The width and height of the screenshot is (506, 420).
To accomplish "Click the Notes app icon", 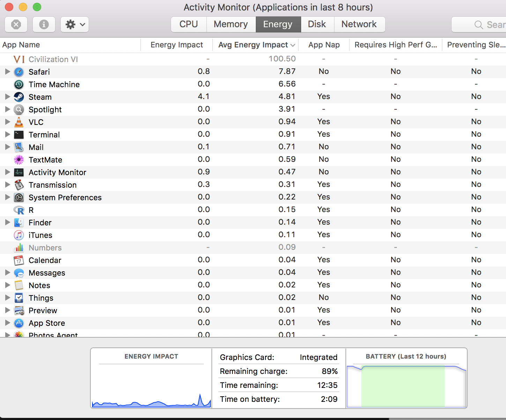I will coord(19,285).
